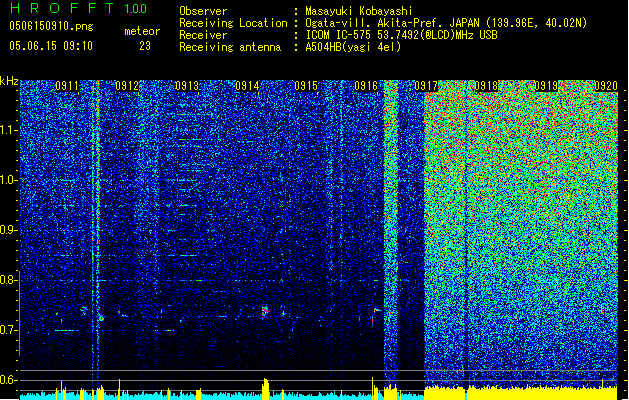Click the 0916 time marker

366,86
